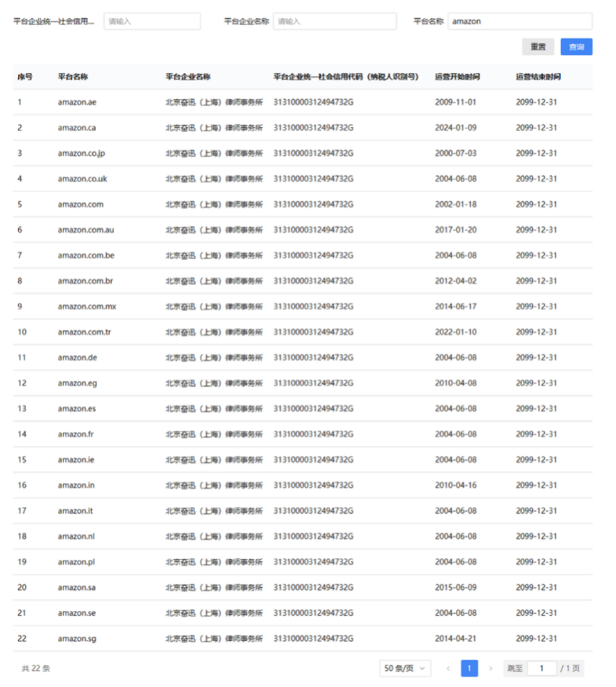Select the amazon.sa platform name
The image size is (616, 687).
tap(77, 587)
